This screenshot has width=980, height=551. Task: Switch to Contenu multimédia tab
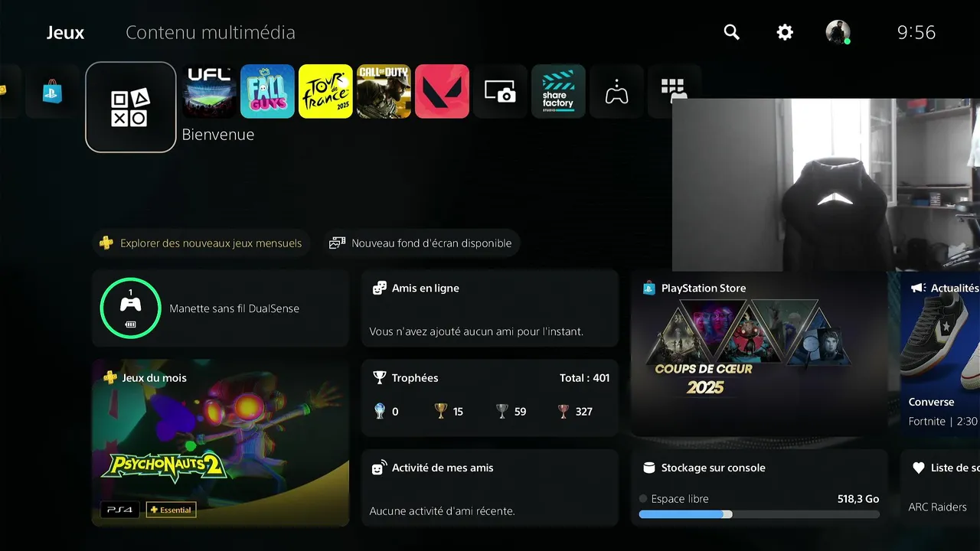[x=211, y=32]
